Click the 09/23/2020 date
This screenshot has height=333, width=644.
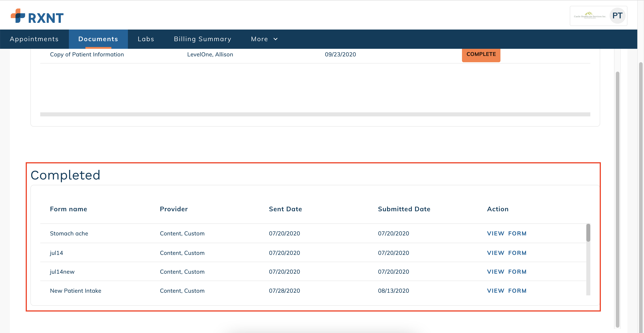(x=340, y=55)
